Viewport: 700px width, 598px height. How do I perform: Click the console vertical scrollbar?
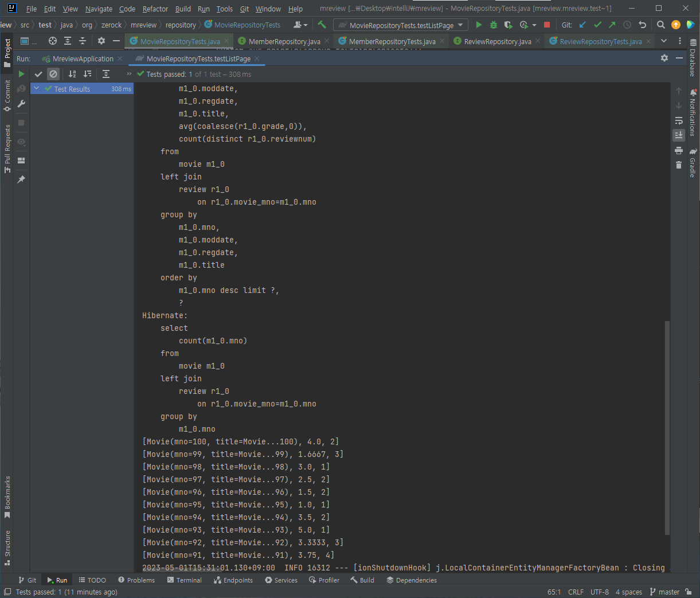[667, 427]
